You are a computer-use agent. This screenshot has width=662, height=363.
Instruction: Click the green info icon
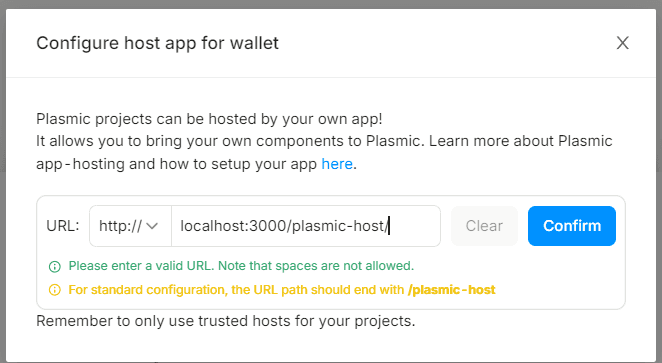click(54, 266)
